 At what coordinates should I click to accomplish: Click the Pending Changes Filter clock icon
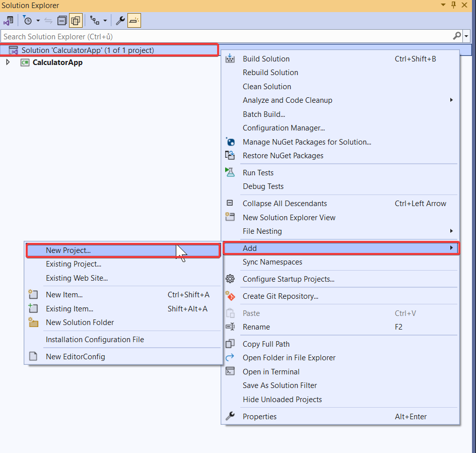tap(28, 21)
